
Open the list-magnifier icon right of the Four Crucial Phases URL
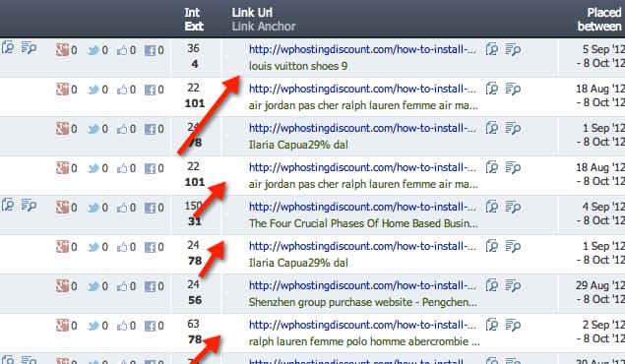pos(513,207)
